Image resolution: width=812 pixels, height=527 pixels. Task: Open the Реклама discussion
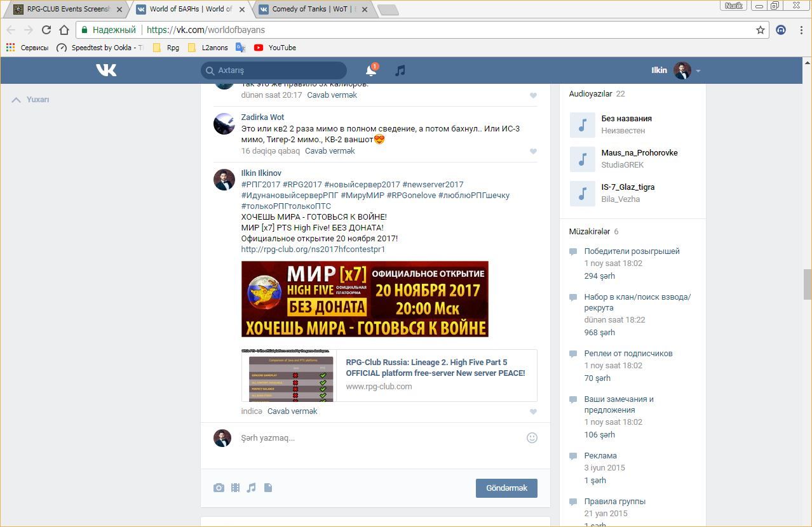click(600, 456)
